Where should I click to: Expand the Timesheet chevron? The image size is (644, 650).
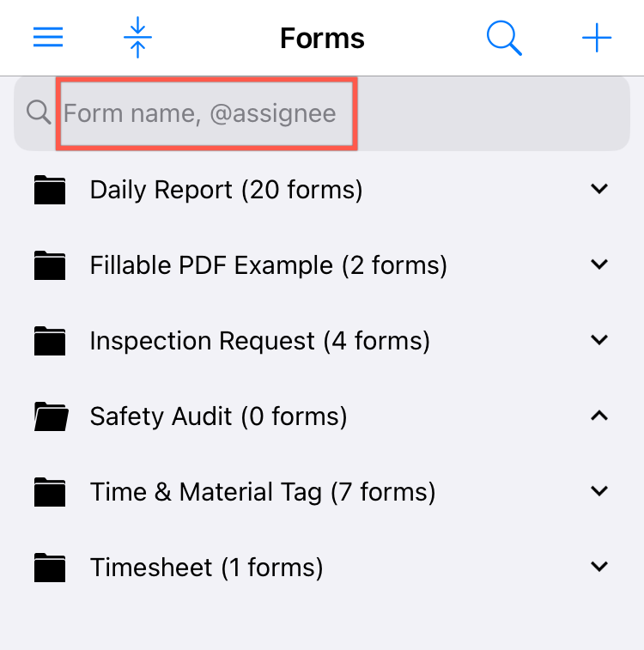tap(599, 568)
